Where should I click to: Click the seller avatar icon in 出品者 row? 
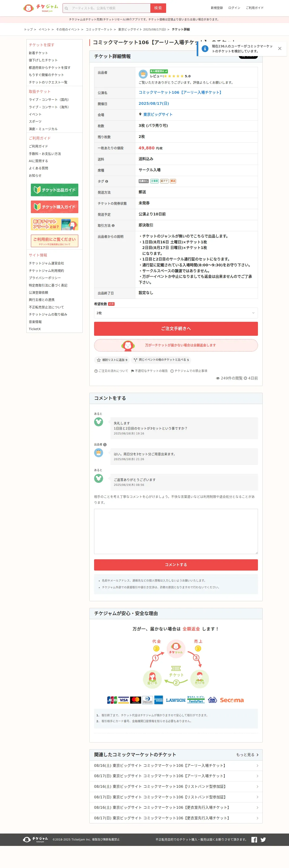[x=143, y=74]
